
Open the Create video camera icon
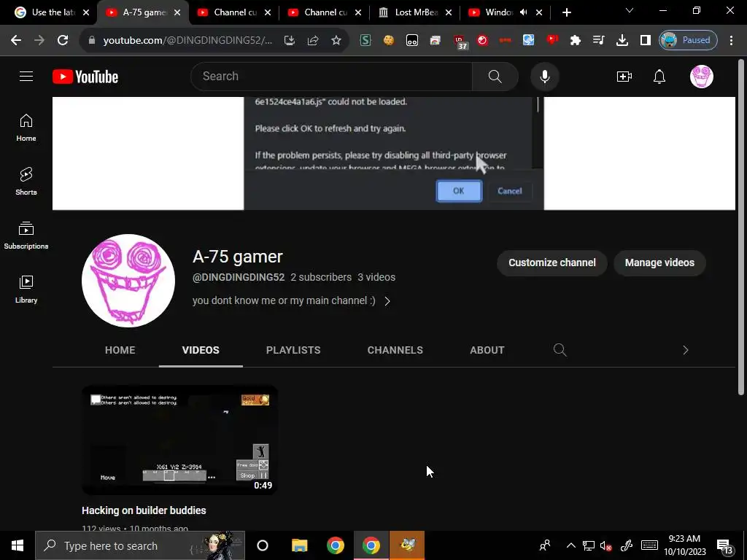624,76
